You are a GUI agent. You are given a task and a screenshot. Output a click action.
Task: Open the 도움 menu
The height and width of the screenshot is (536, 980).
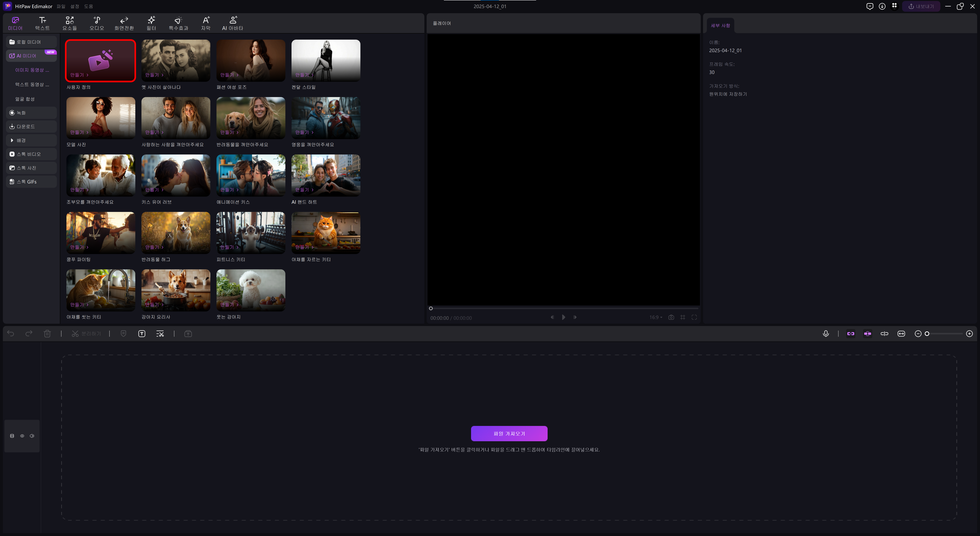(x=88, y=7)
